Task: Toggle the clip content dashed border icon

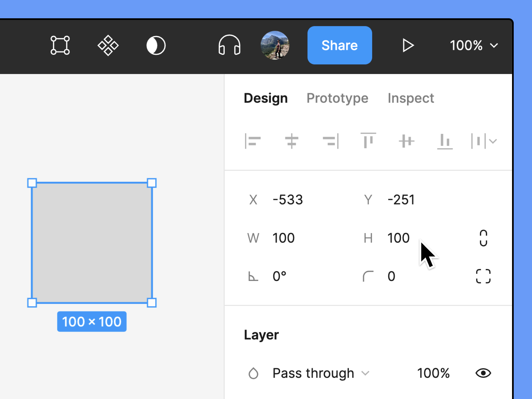Action: [484, 277]
